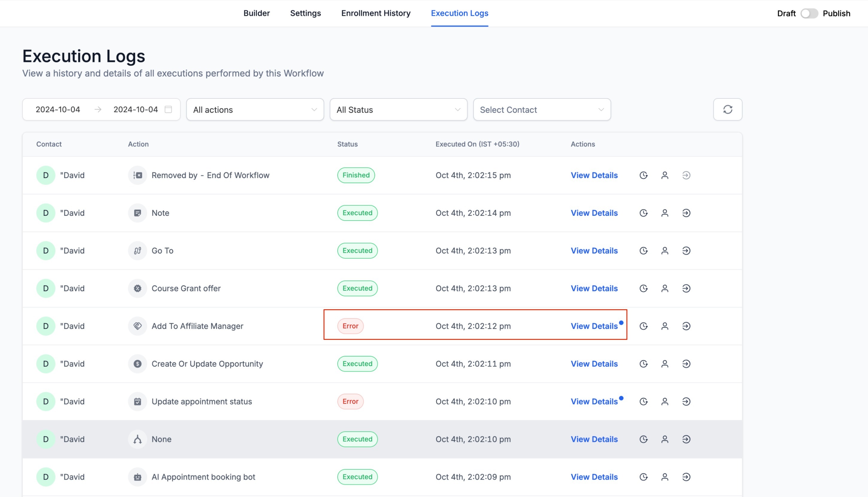Click person icon in Removed by End Of Workflow row
Screen dimensions: 868x497
point(664,175)
